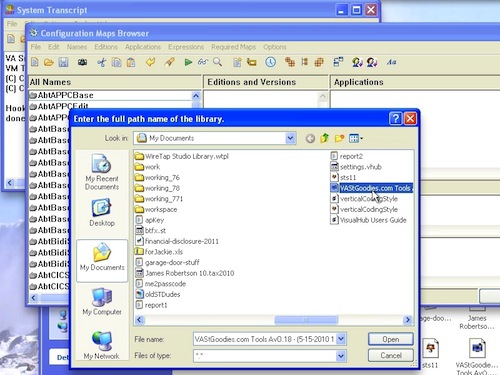The width and height of the screenshot is (500, 375).
Task: Click the magnifying glass Find toolbar icon
Action: click(217, 62)
